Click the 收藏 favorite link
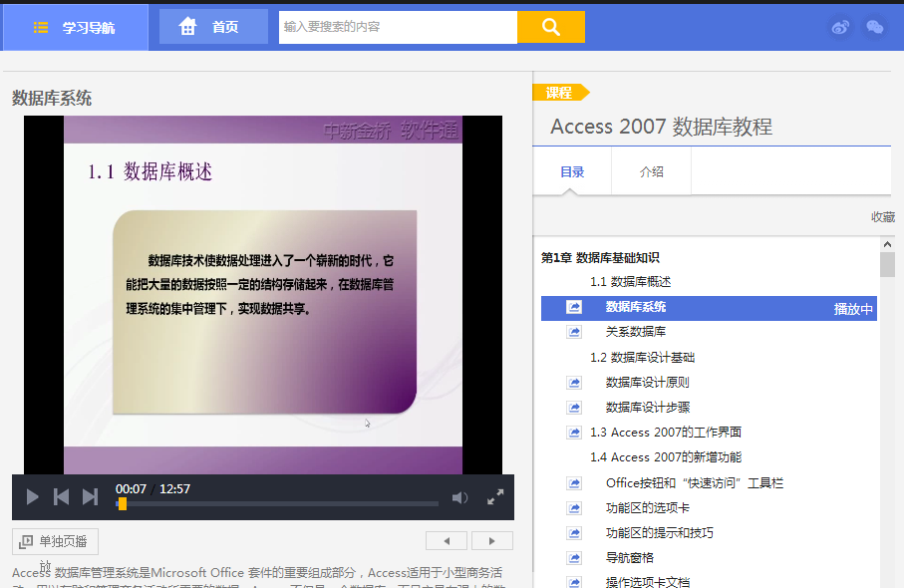Screen dimensions: 904x588 883,216
